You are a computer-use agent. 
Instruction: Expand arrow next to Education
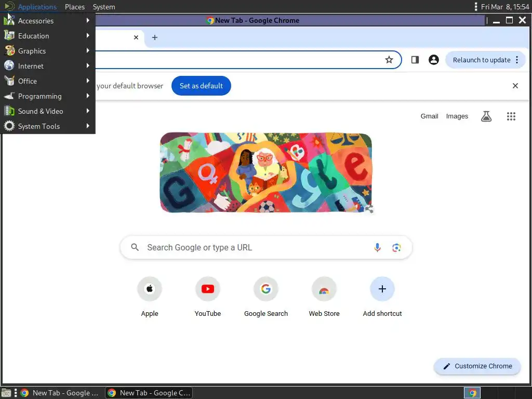(88, 35)
